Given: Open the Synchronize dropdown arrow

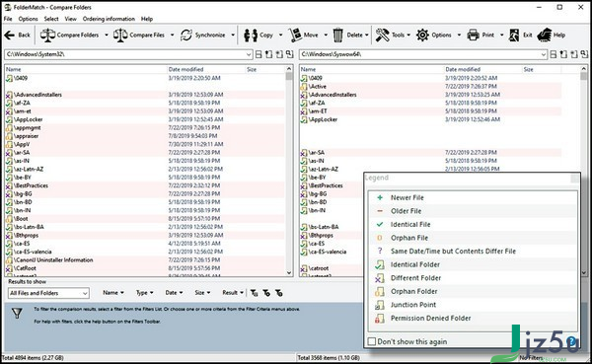Looking at the screenshot, I should click(x=233, y=36).
